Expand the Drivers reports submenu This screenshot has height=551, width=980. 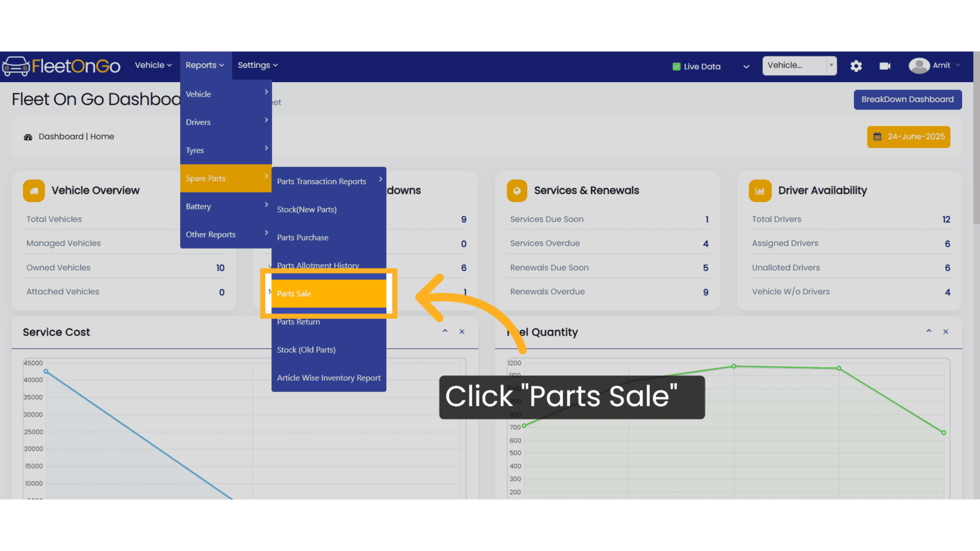click(x=226, y=122)
